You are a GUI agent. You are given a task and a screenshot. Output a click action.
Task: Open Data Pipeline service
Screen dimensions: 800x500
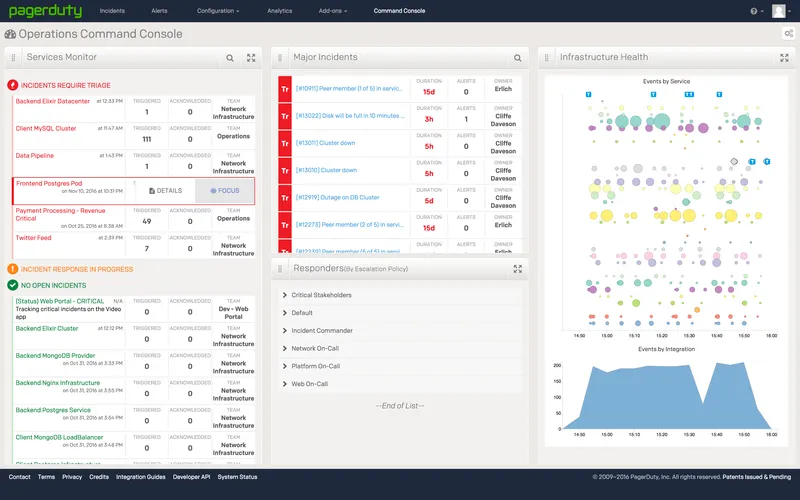[x=35, y=156]
